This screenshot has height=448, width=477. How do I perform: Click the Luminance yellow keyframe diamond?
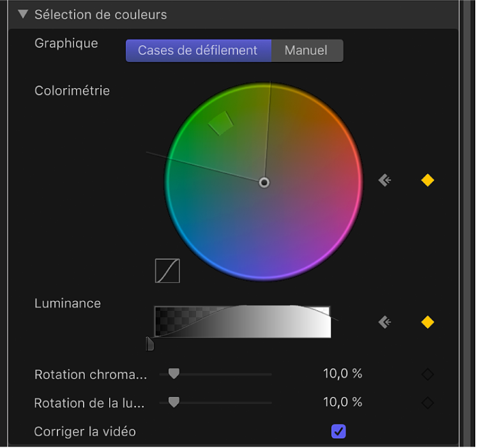click(x=428, y=322)
